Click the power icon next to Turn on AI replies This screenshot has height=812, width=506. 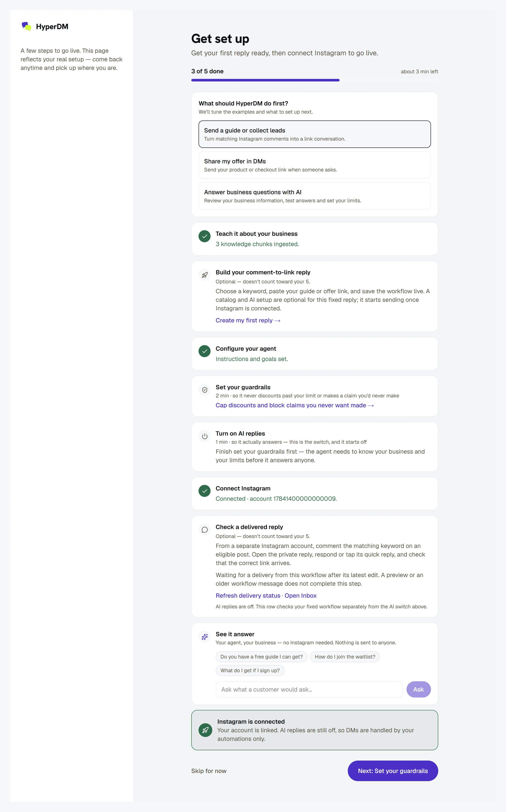pyautogui.click(x=205, y=436)
